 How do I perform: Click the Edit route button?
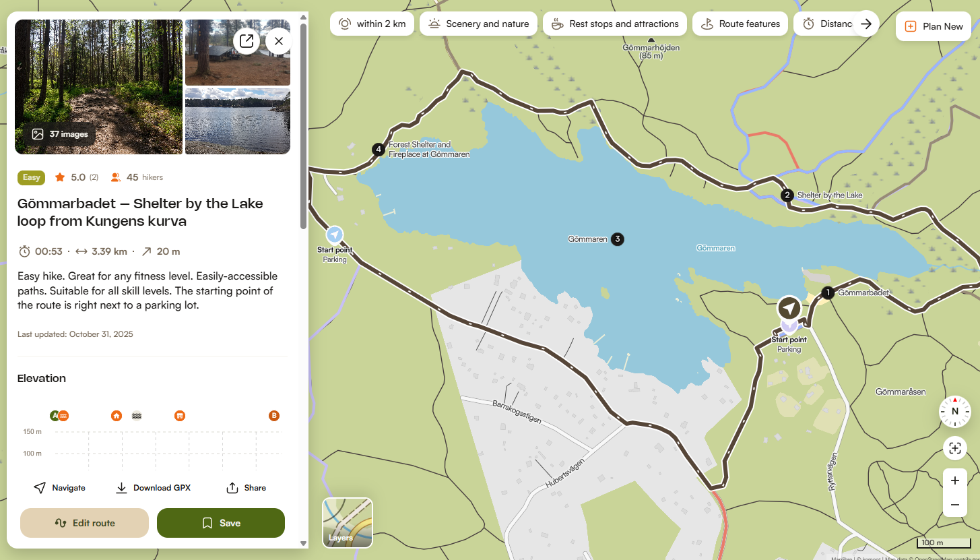[x=84, y=523]
